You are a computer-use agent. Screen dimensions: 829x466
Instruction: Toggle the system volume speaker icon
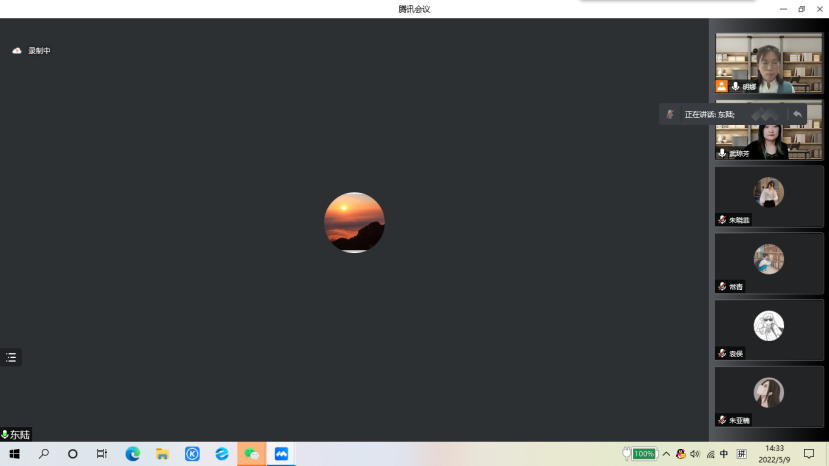[695, 454]
